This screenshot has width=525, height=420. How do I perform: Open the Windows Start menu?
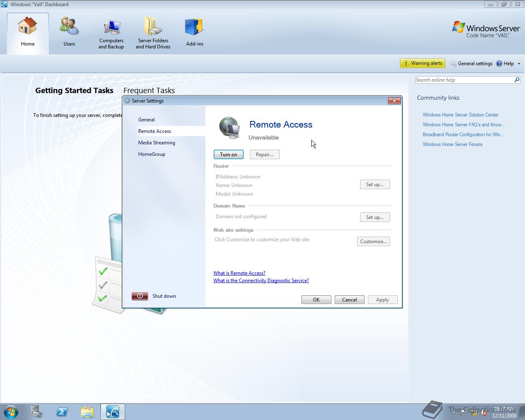point(11,412)
